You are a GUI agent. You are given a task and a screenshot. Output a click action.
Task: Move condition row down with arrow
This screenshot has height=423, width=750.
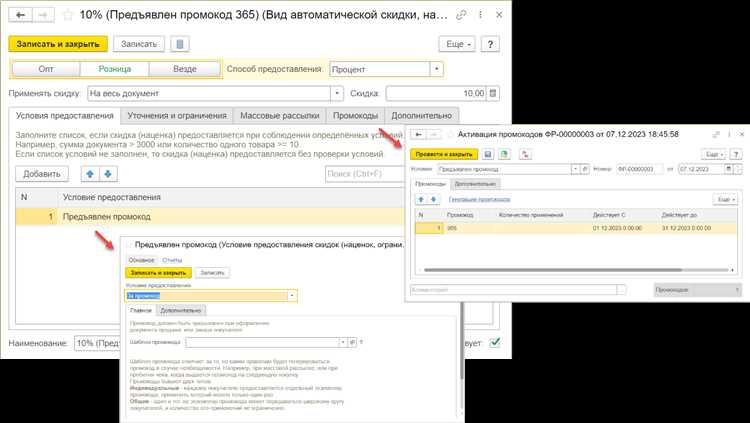tap(105, 173)
